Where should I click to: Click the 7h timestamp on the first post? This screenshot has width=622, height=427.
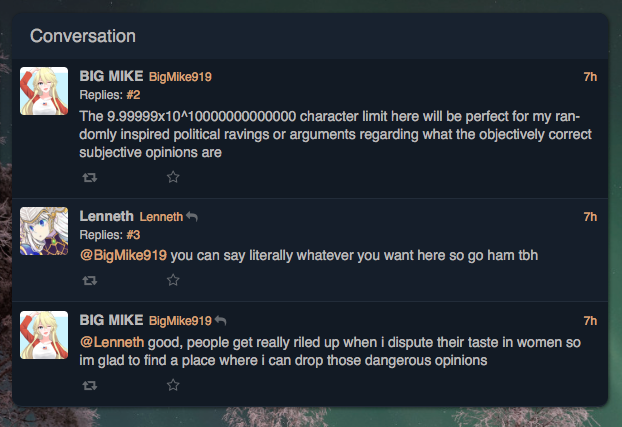click(x=590, y=77)
